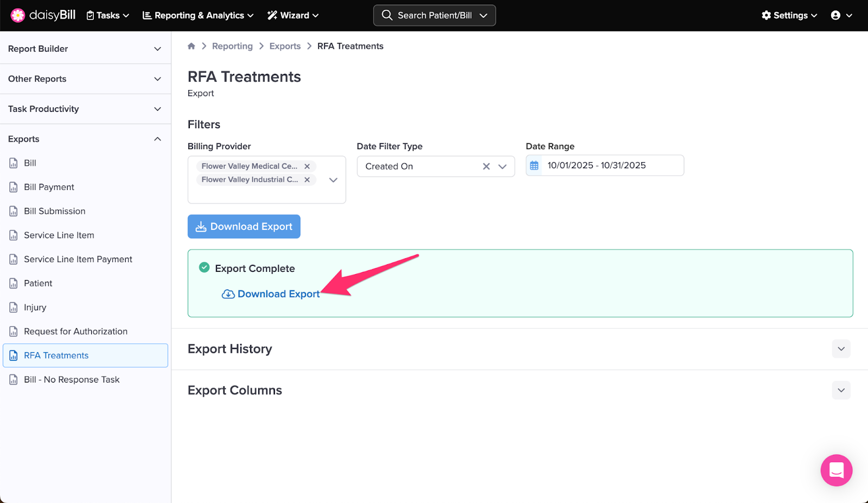Image resolution: width=868 pixels, height=503 pixels.
Task: Open the Billing Provider dropdown arrow
Action: point(333,180)
